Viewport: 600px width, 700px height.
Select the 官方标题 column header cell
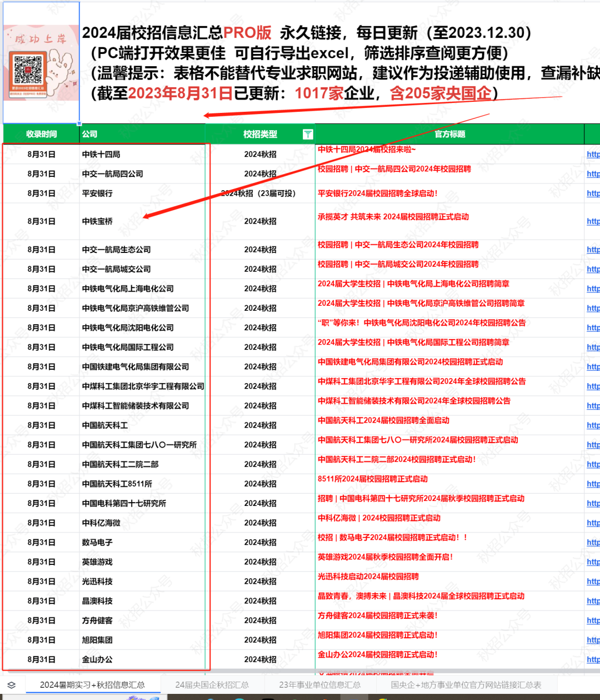[x=450, y=134]
